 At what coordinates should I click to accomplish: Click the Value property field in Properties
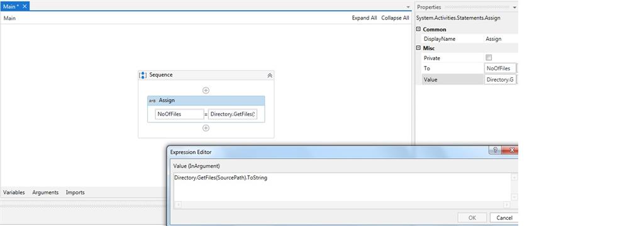pyautogui.click(x=500, y=80)
